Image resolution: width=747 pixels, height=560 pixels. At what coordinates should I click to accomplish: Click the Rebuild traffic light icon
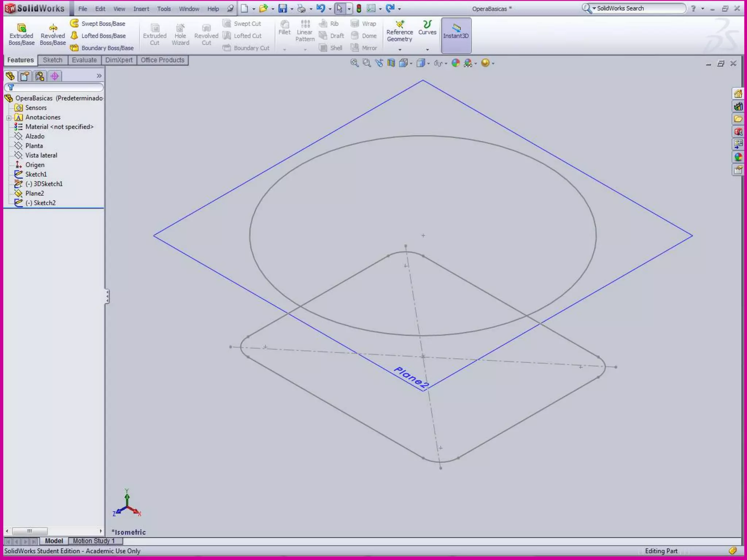359,8
